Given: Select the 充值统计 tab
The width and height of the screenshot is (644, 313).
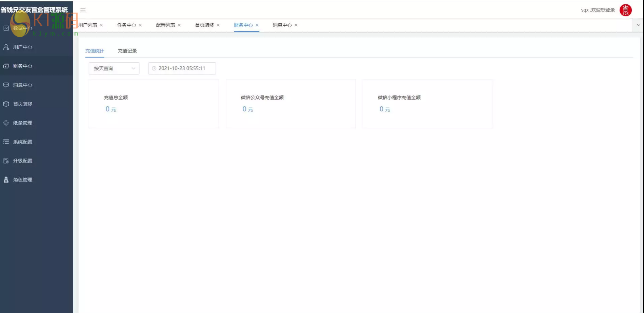Looking at the screenshot, I should pos(95,51).
